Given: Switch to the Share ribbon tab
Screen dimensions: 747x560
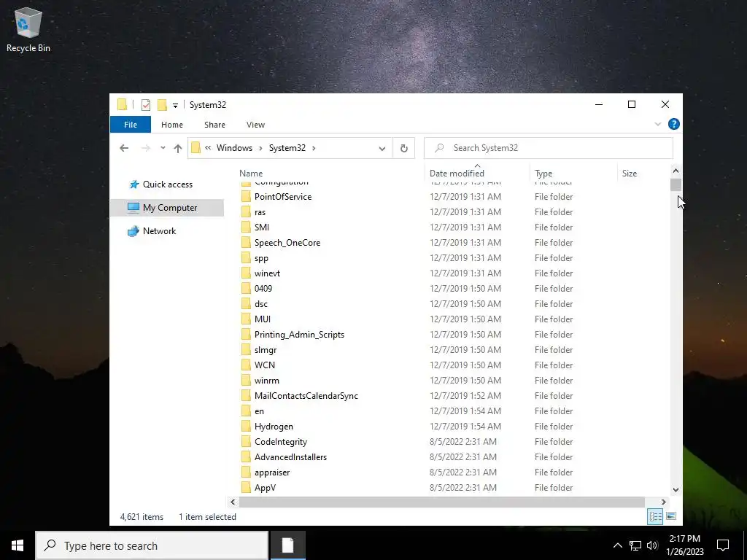Looking at the screenshot, I should pos(215,125).
